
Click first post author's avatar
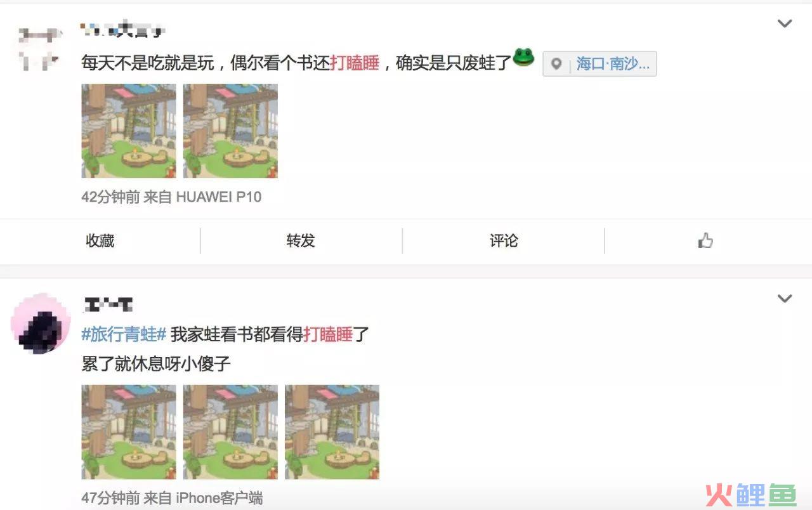coord(39,49)
